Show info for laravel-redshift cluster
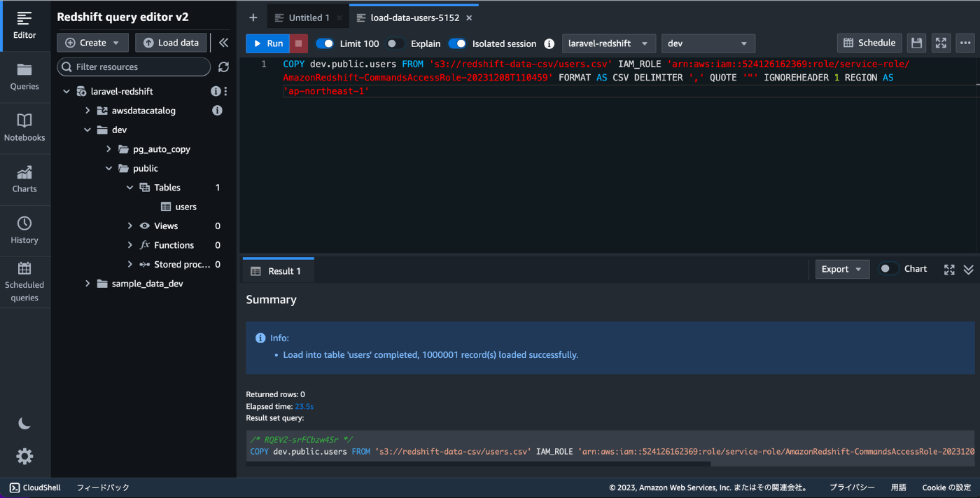Screen dimensions: 980x498 [x=216, y=92]
